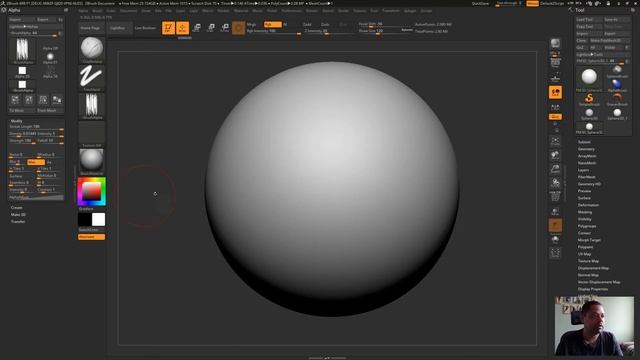Open the BrushAlpha picker on left shelf
The image size is (640, 360).
tap(91, 106)
